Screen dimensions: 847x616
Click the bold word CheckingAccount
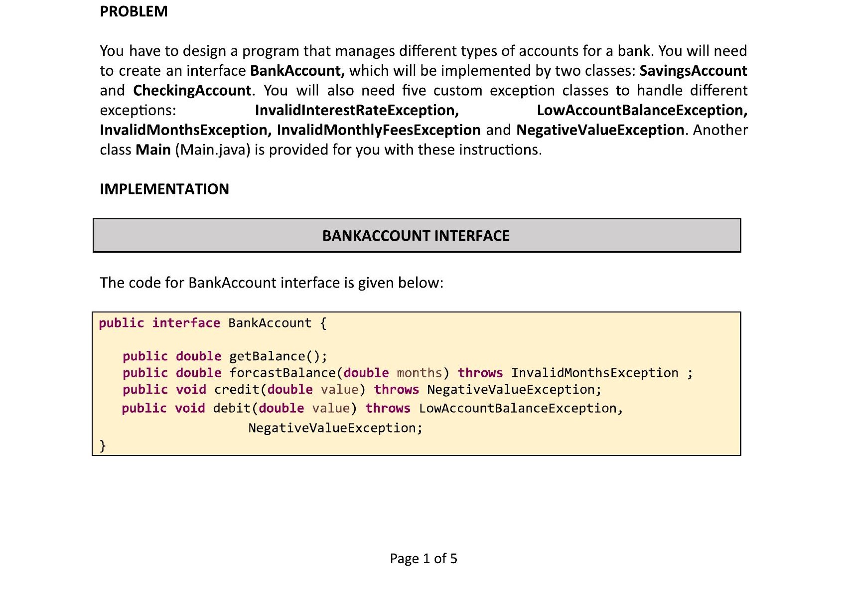coord(192,91)
